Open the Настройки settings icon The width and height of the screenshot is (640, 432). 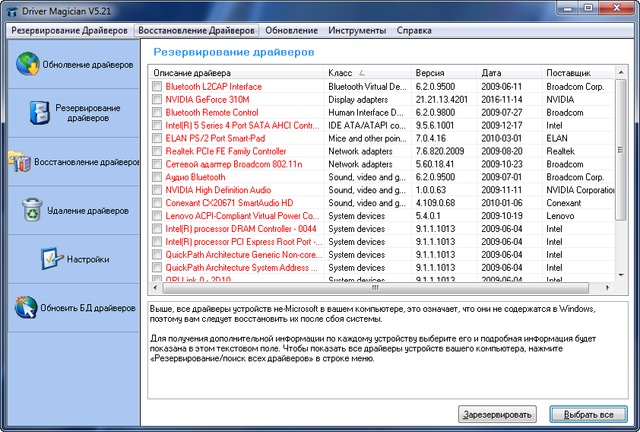click(x=52, y=259)
